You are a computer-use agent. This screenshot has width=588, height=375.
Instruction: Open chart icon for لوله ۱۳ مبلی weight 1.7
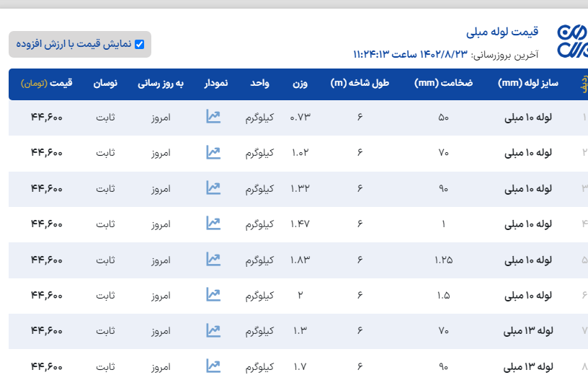(x=213, y=366)
